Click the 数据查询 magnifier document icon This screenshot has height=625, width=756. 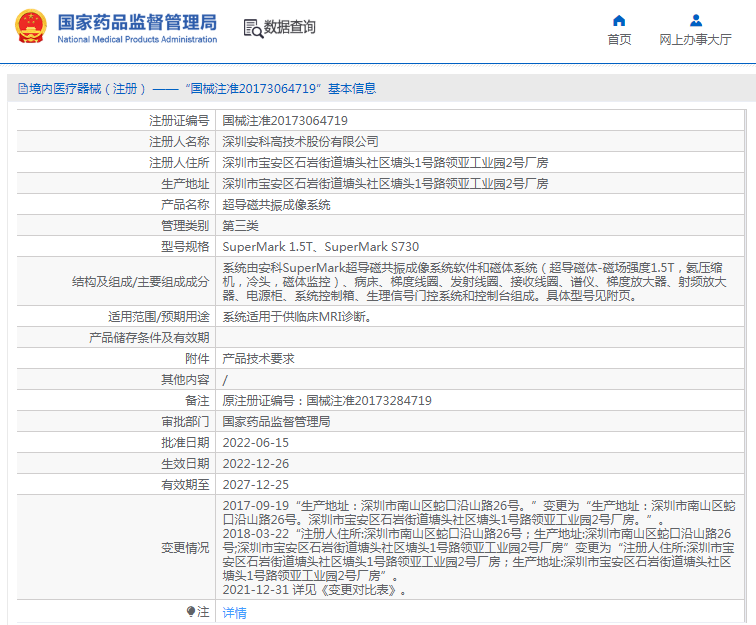coord(253,28)
